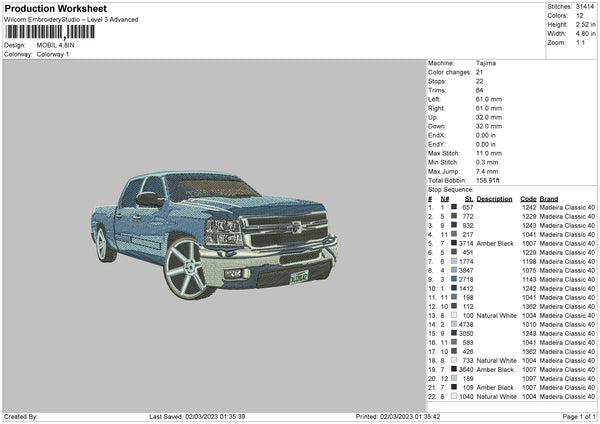The height and width of the screenshot is (424, 600).
Task: Click the design name MOBIL 4,8IN
Action: (55, 45)
